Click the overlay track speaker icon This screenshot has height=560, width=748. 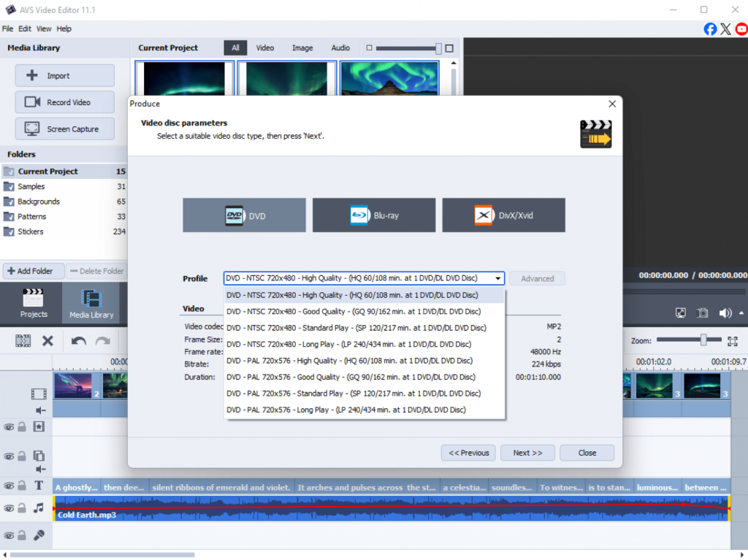pos(41,469)
